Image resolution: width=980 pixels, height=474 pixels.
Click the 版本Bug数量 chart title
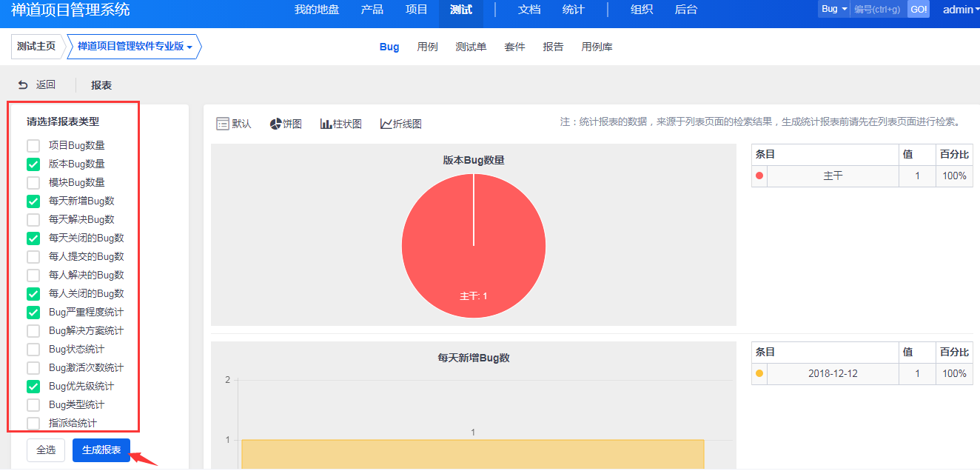474,160
